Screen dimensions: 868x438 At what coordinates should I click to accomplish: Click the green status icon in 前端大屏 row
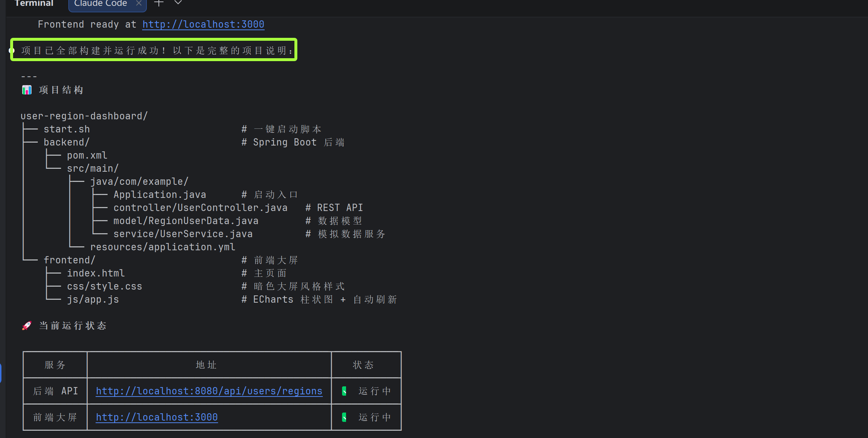344,417
